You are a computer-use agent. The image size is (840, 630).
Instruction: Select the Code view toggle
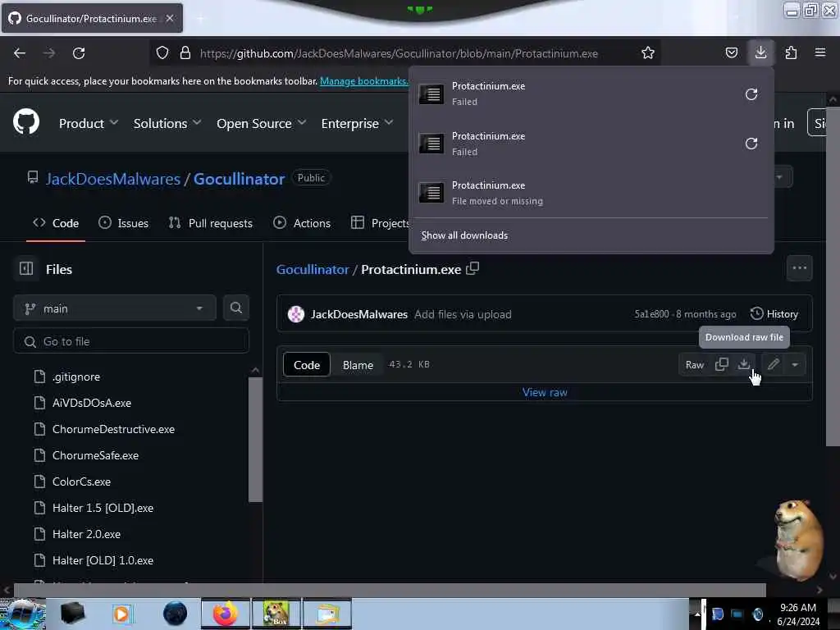307,365
